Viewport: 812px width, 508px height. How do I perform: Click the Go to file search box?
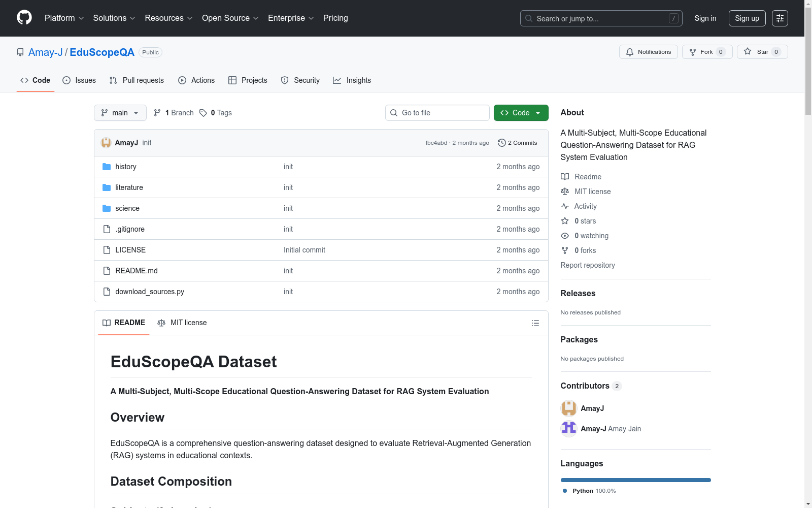[x=437, y=113]
